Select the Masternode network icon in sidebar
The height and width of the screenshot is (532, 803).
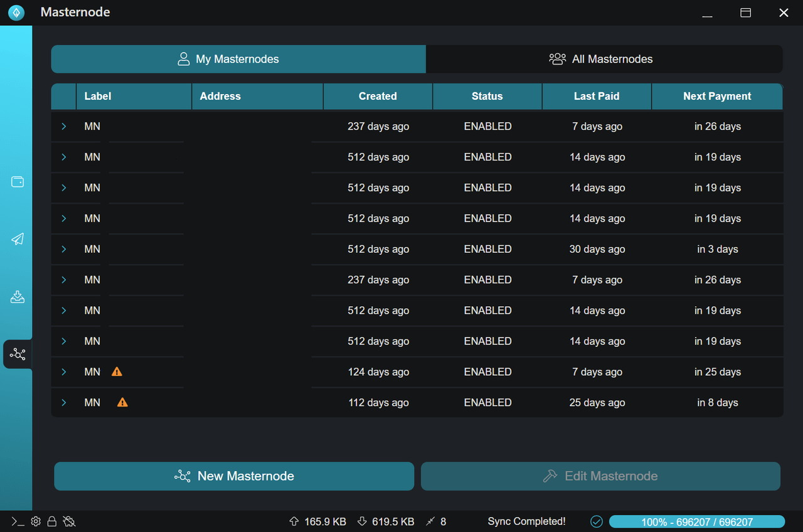click(x=18, y=354)
